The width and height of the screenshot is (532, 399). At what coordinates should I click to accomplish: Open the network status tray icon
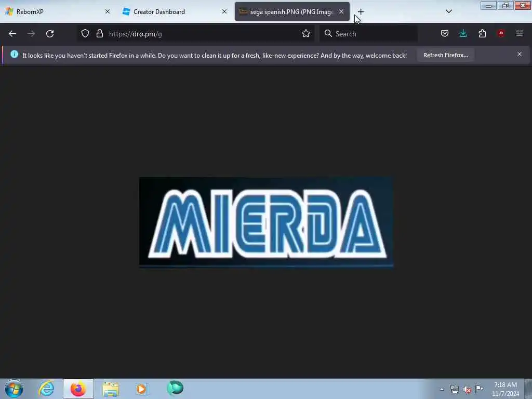[x=455, y=390]
